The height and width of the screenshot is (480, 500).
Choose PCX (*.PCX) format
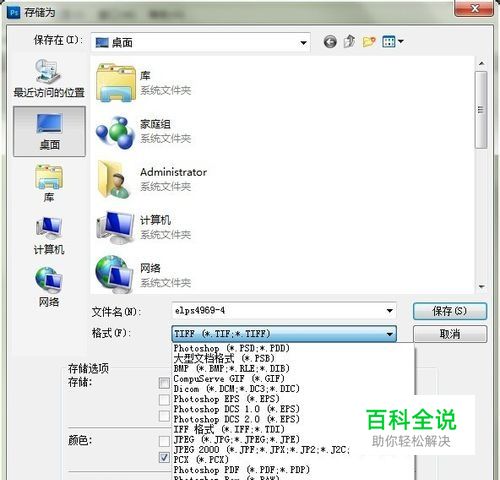pos(201,460)
